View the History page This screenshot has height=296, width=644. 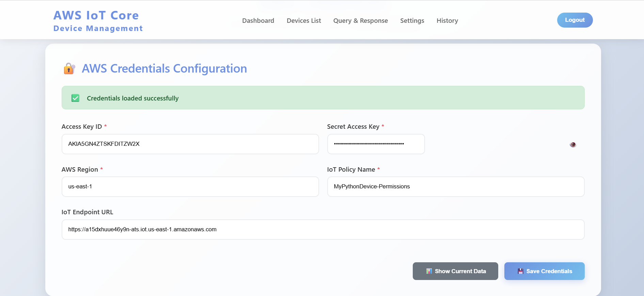(447, 21)
